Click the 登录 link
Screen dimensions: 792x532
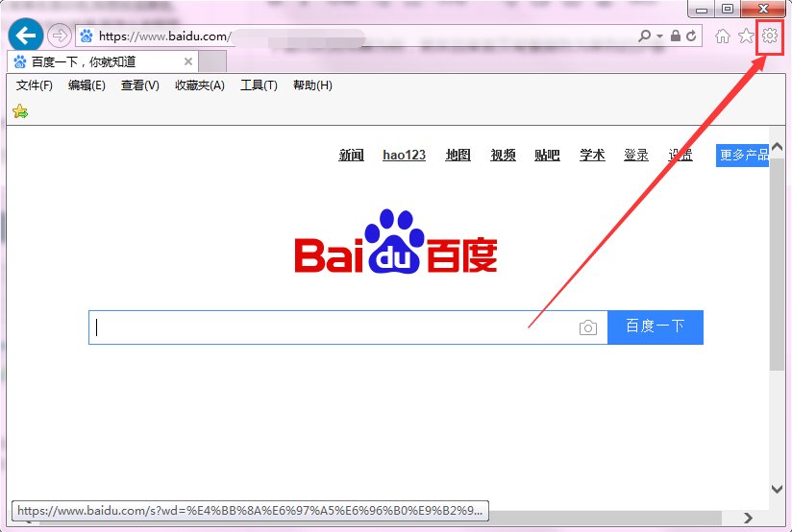pos(636,155)
